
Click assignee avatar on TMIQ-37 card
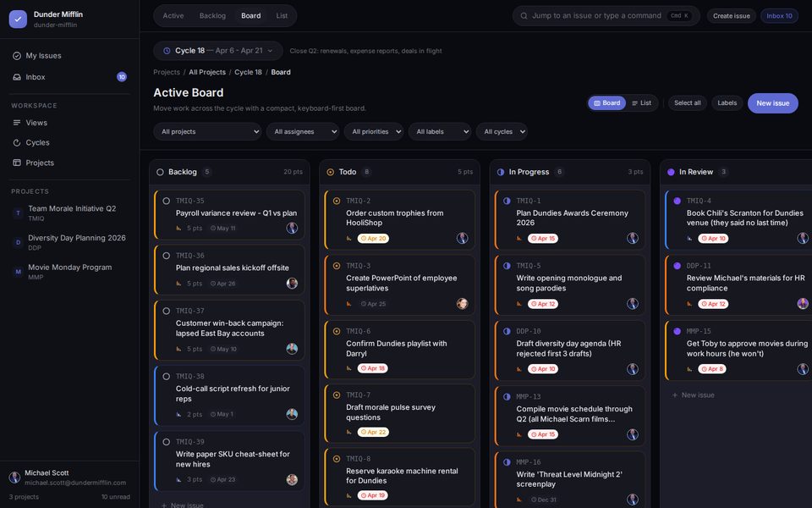pos(292,349)
